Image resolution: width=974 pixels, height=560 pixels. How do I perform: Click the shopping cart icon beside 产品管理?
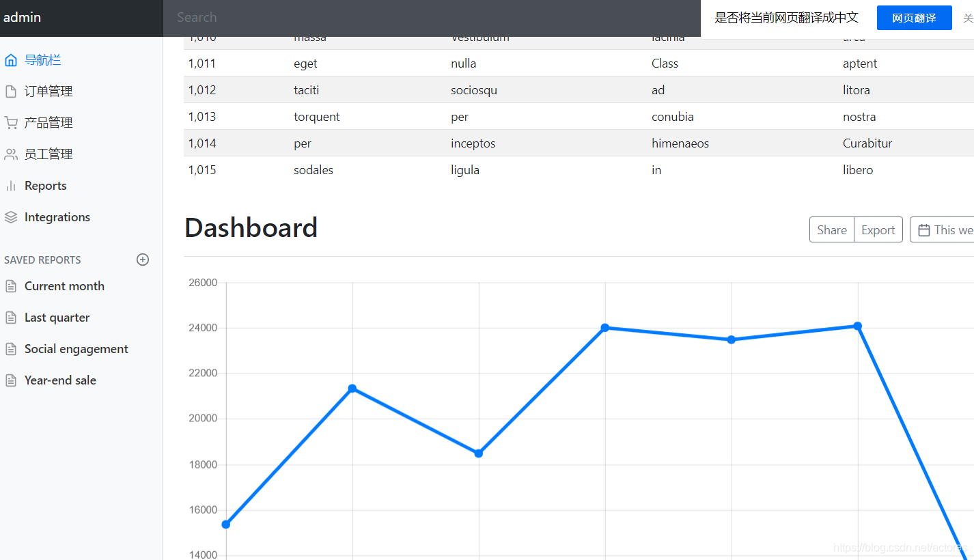[10, 123]
